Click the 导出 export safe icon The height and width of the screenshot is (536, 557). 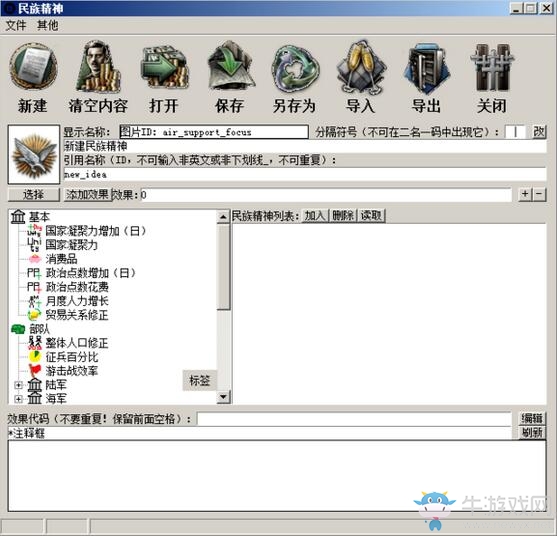pyautogui.click(x=426, y=67)
